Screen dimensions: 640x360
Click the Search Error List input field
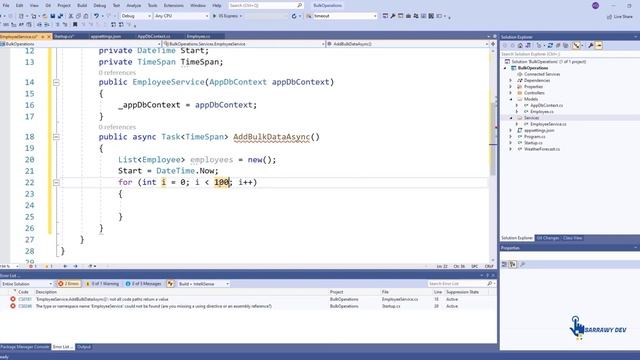[457, 283]
